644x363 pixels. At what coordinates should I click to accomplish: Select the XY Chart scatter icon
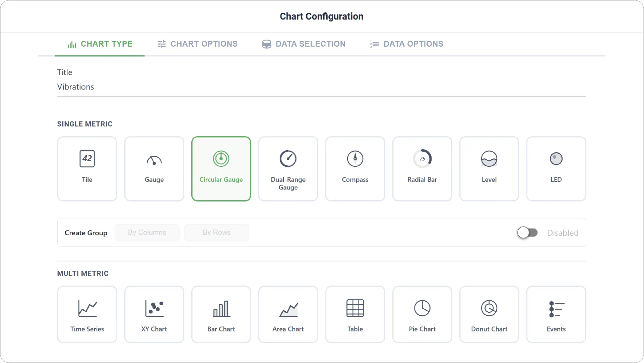154,308
